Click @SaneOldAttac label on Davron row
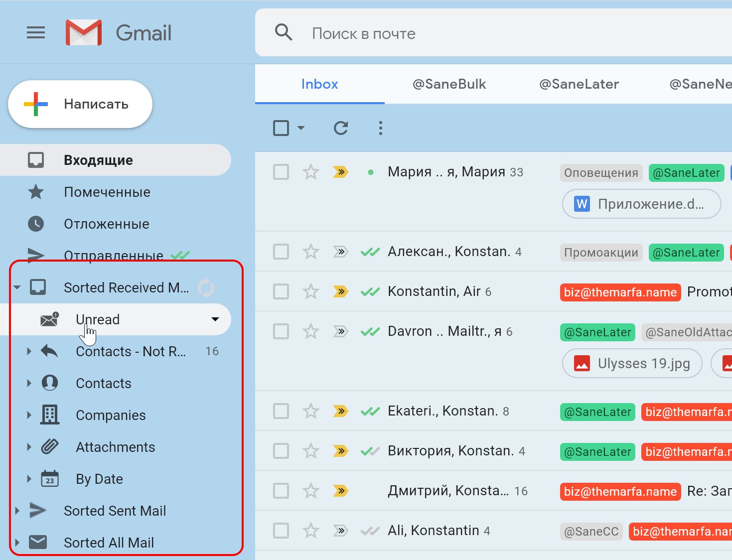732x560 pixels. [686, 332]
